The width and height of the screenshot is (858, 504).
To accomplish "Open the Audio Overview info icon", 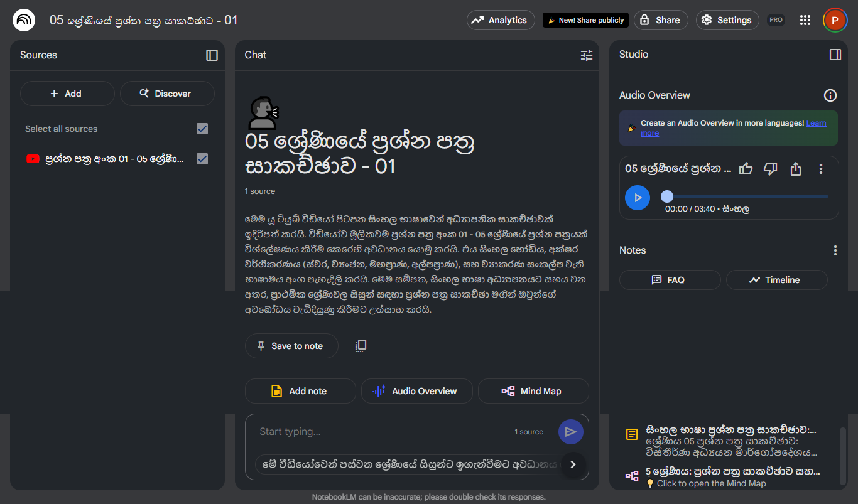I will 830,95.
